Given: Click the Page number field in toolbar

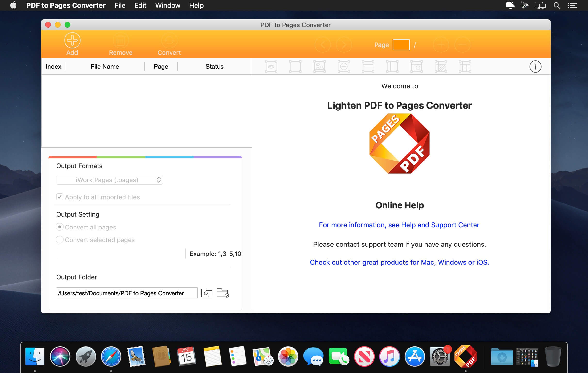Looking at the screenshot, I should point(401,45).
